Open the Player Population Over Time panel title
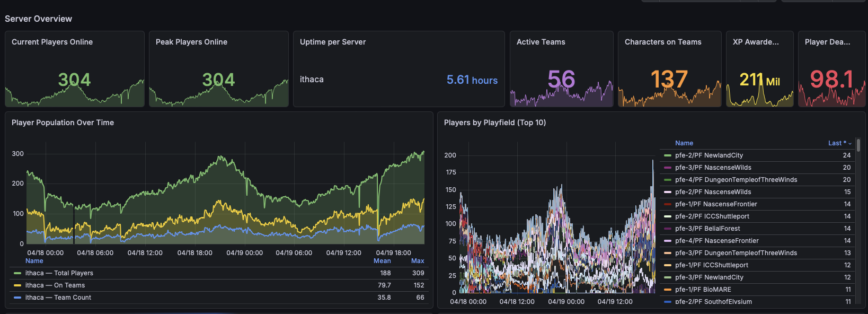Image resolution: width=868 pixels, height=314 pixels. [63, 123]
